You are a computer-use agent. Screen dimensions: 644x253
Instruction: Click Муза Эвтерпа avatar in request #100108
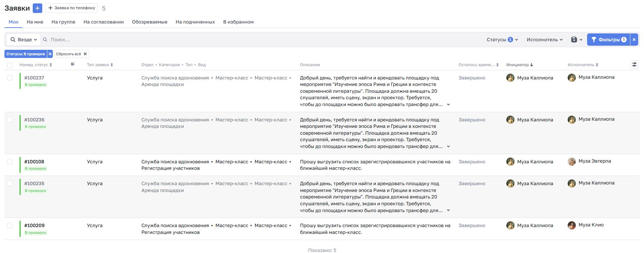coord(572,161)
